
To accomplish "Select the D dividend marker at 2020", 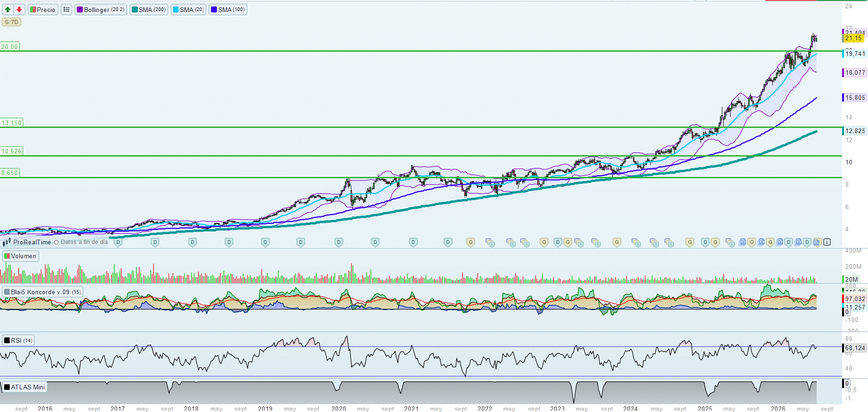I will tap(339, 242).
